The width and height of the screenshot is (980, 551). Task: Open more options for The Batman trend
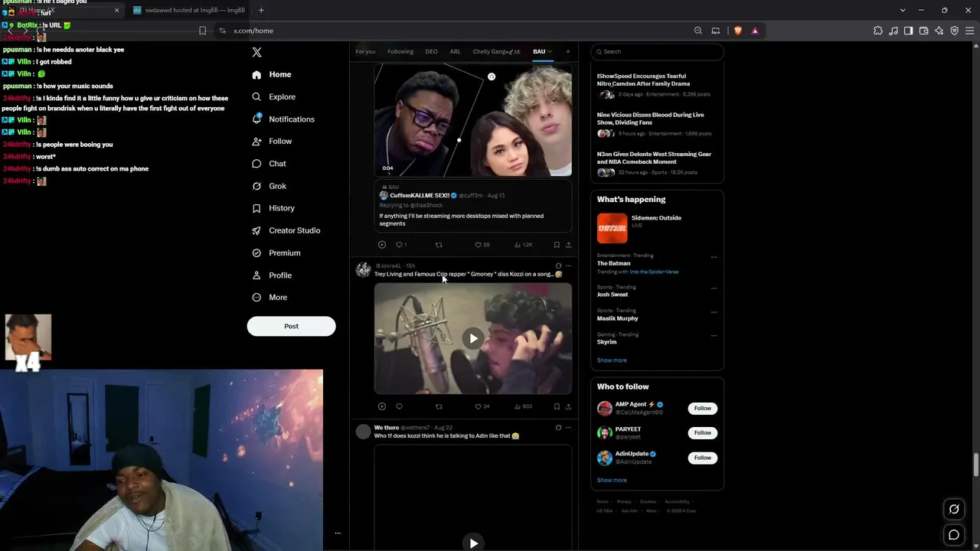click(714, 256)
